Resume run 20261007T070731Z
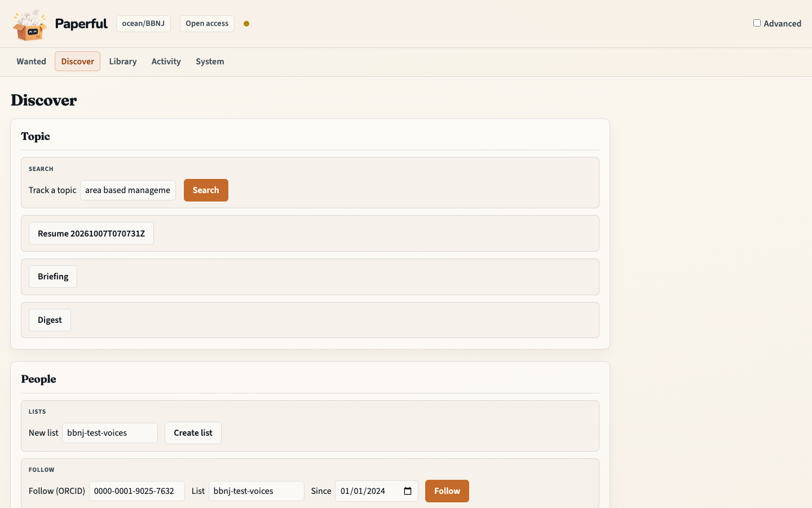The image size is (812, 508). (91, 234)
